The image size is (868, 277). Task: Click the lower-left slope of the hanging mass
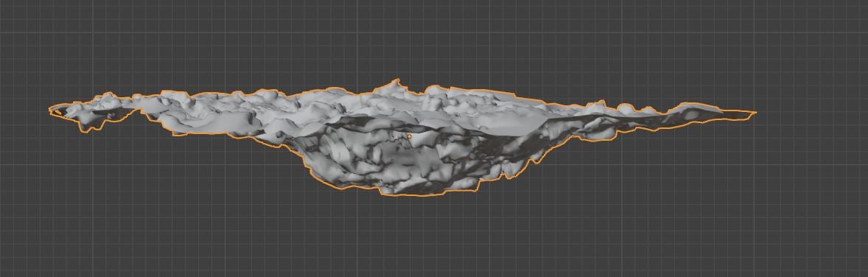321,166
